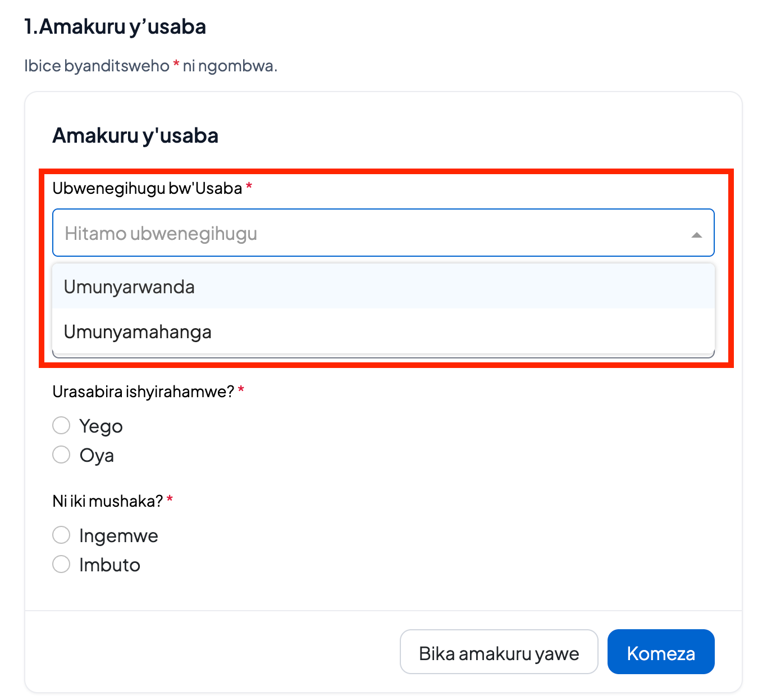767x700 pixels.
Task: Click the Urasabira ishyirahamwe? question label
Action: 143,392
